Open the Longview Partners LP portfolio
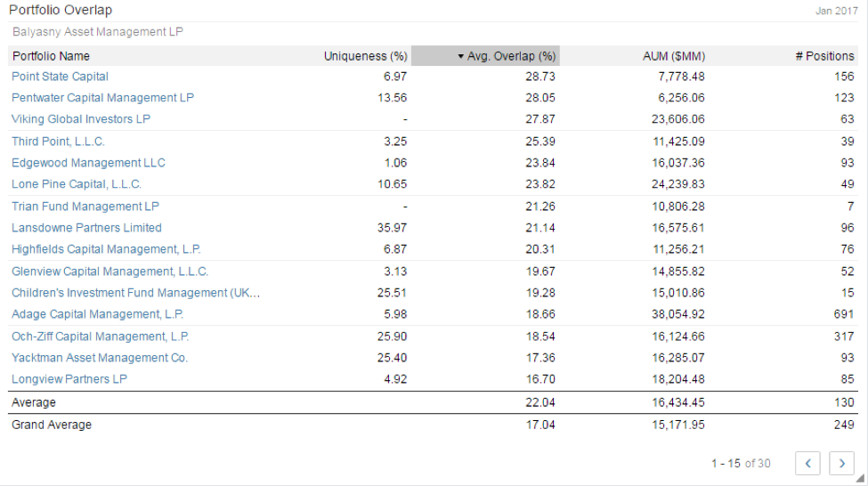Screen dimensions: 868x486 [69, 379]
